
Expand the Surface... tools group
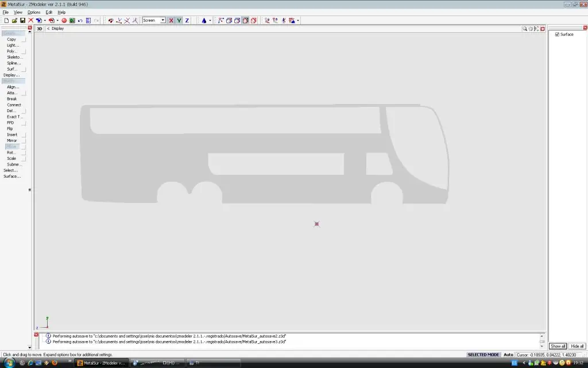12,176
